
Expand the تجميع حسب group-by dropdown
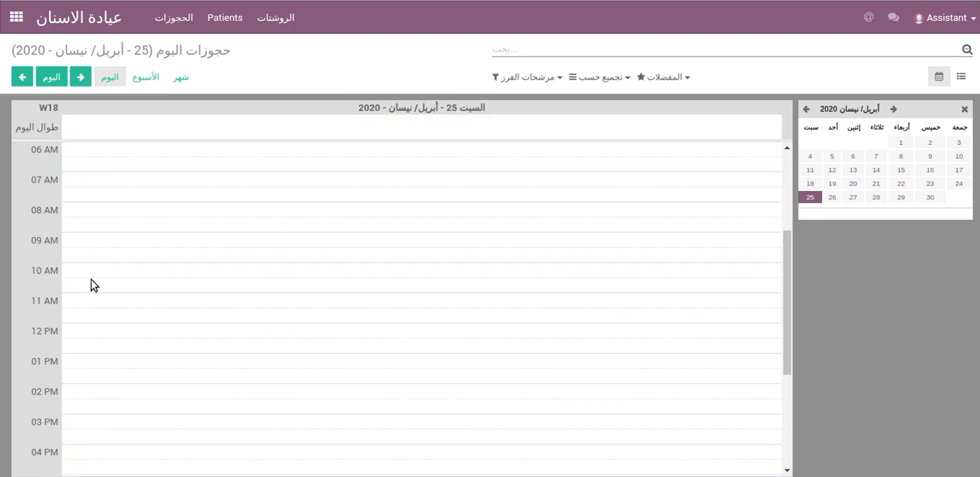[600, 77]
